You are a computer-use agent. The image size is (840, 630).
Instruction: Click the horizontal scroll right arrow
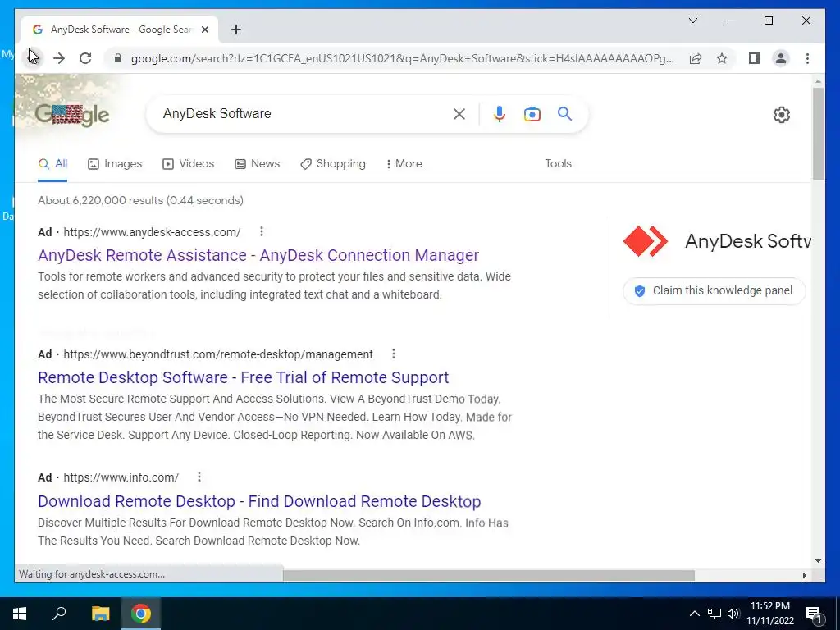804,575
